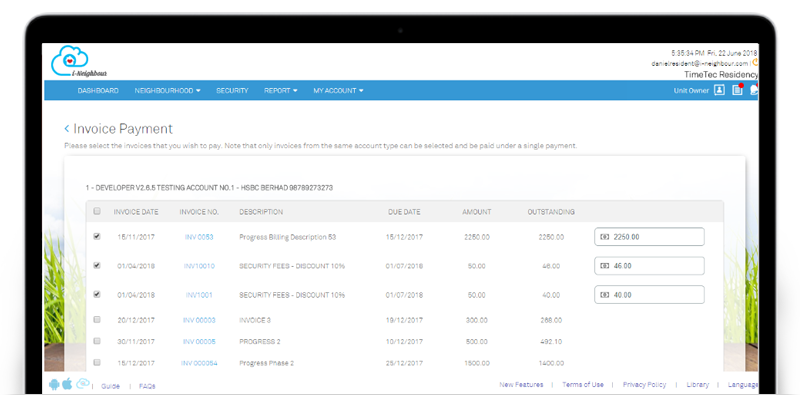The width and height of the screenshot is (800, 395).
Task: Go back using the Invoice Payment arrow
Action: coord(66,129)
